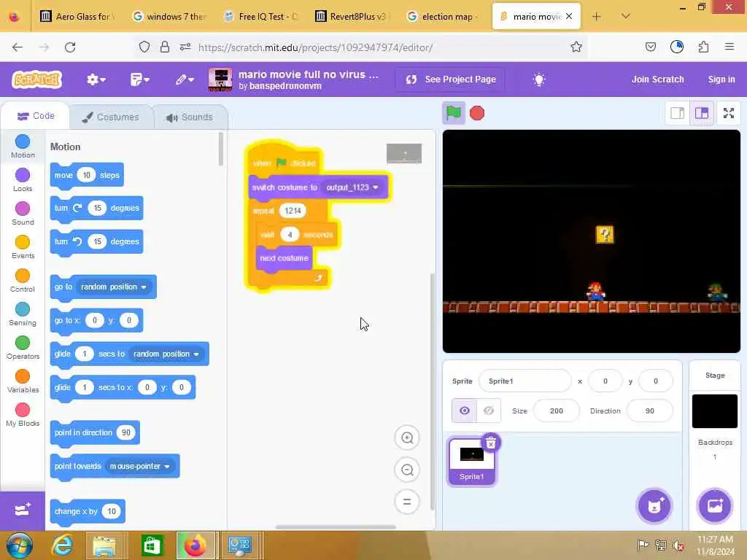Open the Edit pencil menu

click(184, 79)
